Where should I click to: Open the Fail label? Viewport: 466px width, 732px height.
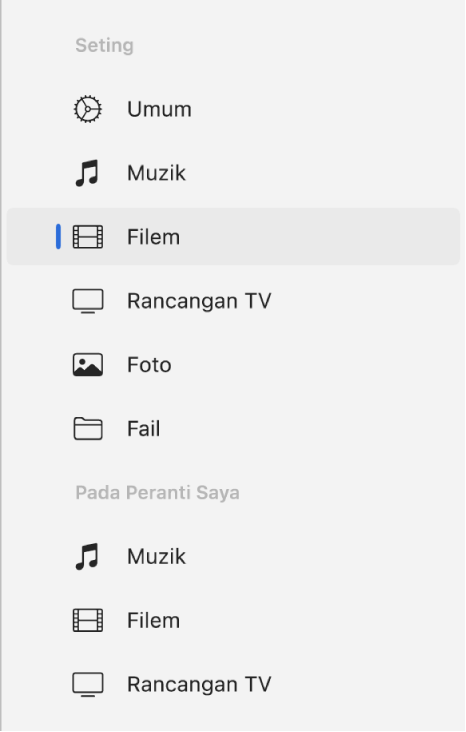tap(144, 429)
